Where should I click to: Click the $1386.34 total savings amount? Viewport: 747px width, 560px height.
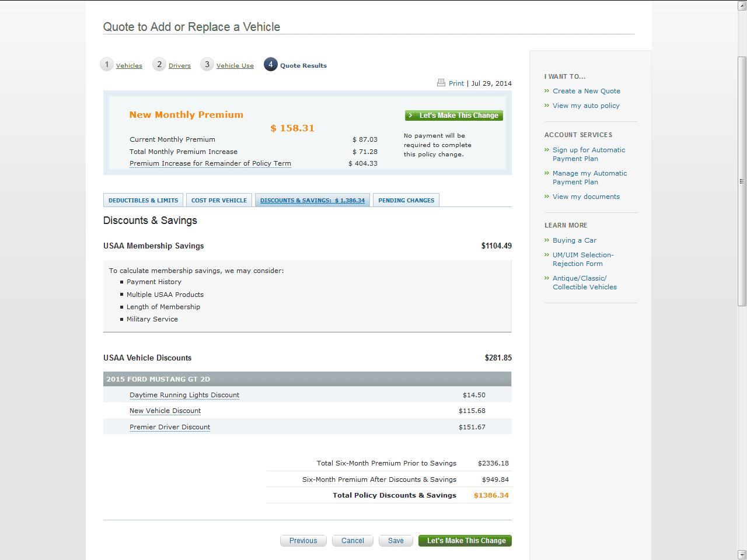click(491, 495)
